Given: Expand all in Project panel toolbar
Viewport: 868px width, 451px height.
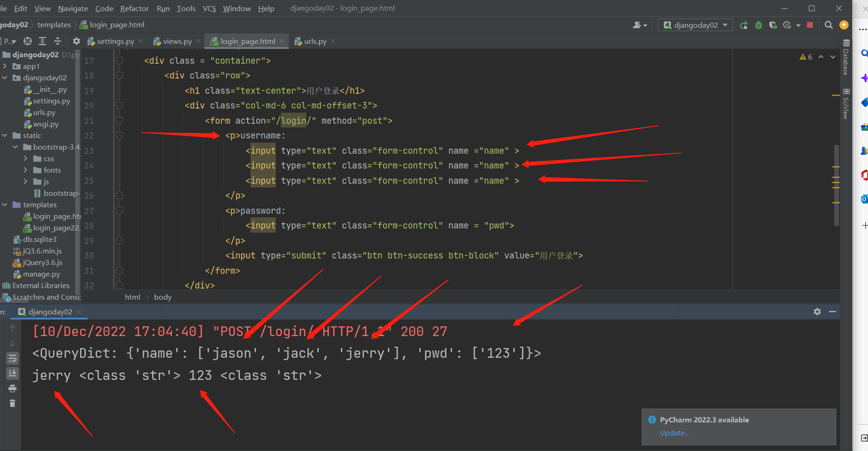Looking at the screenshot, I should tap(42, 41).
